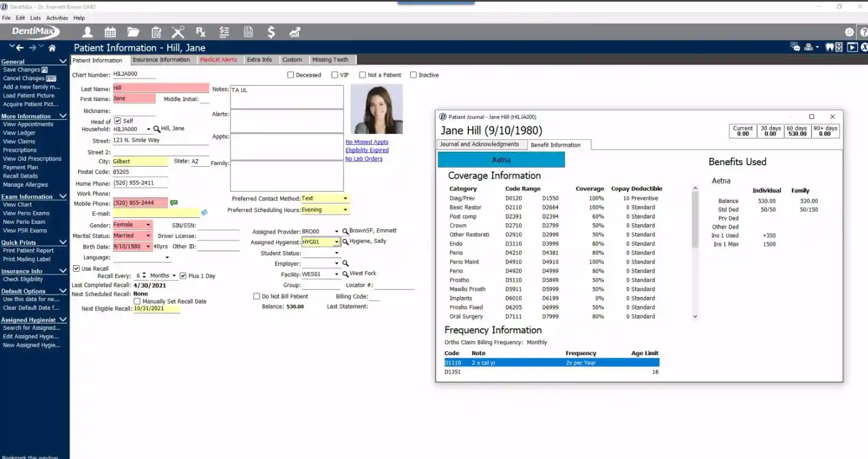The width and height of the screenshot is (868, 459).
Task: Open the Marital Status dropdown
Action: click(148, 236)
